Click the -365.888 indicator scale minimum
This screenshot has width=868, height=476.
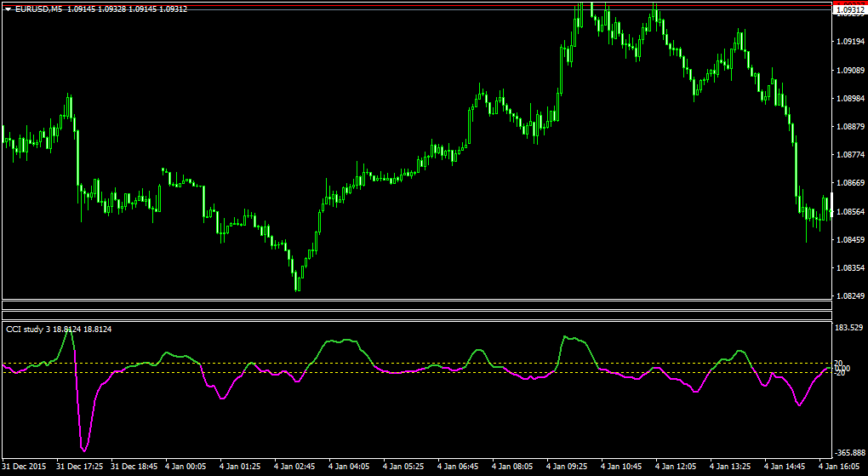click(x=848, y=453)
